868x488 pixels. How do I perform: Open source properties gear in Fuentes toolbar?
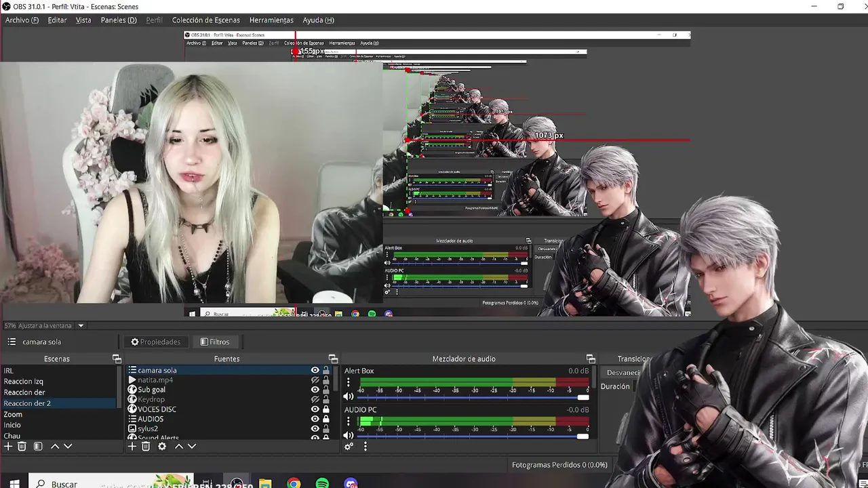162,447
